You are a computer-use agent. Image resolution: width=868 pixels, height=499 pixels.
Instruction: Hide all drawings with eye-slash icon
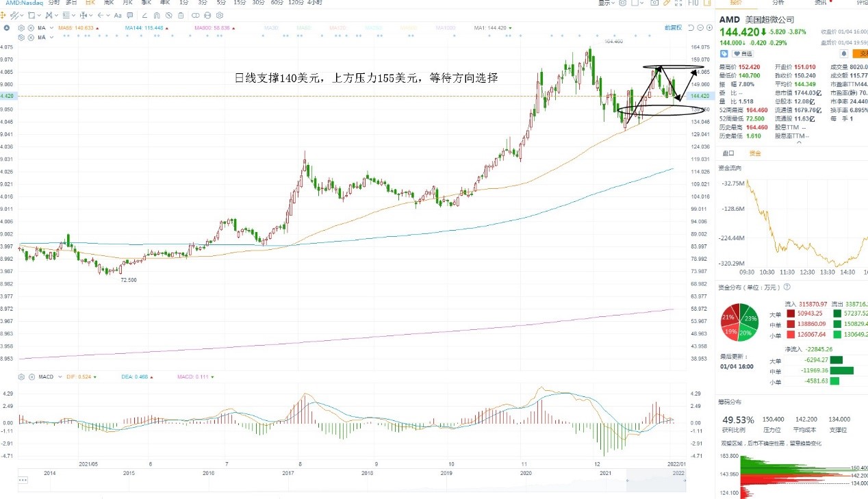(x=168, y=15)
